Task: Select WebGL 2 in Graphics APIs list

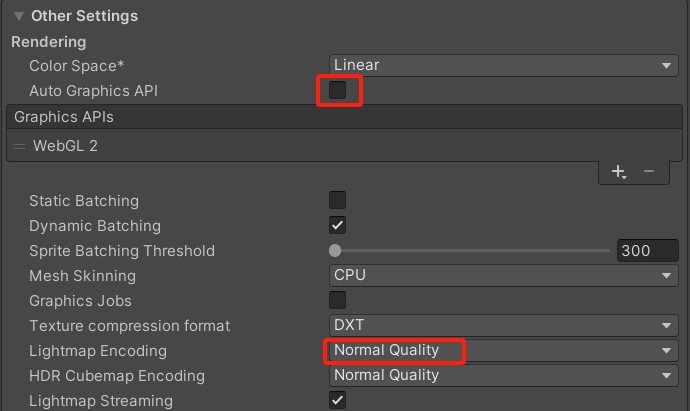Action: click(x=66, y=146)
